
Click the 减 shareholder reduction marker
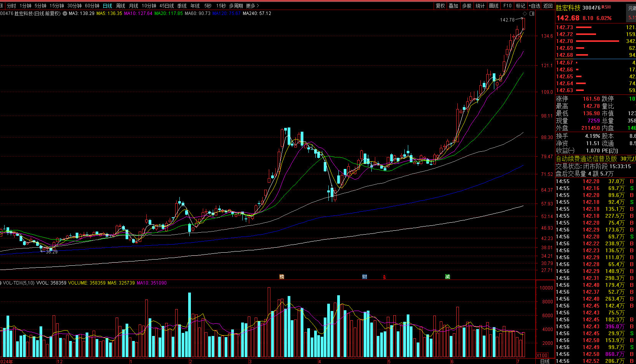[447, 276]
